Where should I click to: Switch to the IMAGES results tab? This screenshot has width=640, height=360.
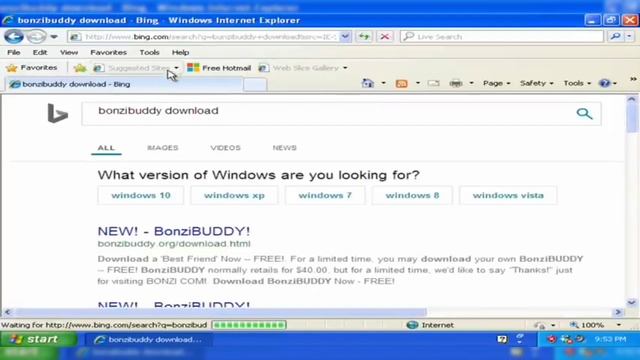click(163, 148)
